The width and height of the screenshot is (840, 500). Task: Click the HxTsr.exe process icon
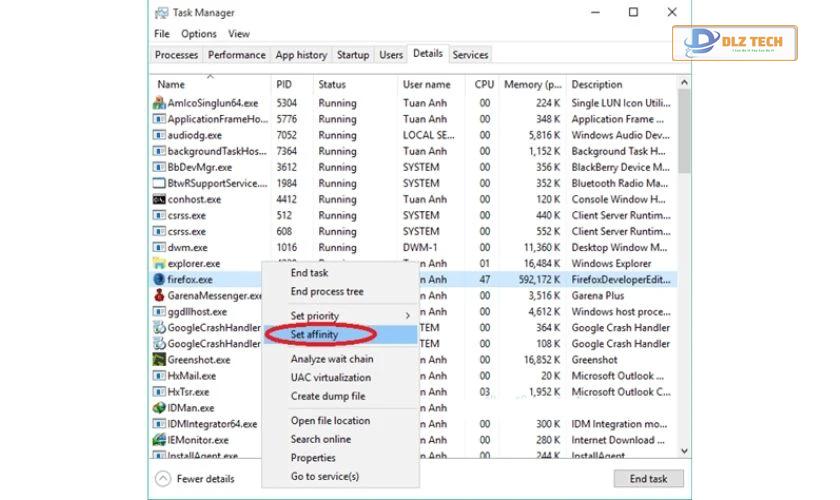[159, 392]
